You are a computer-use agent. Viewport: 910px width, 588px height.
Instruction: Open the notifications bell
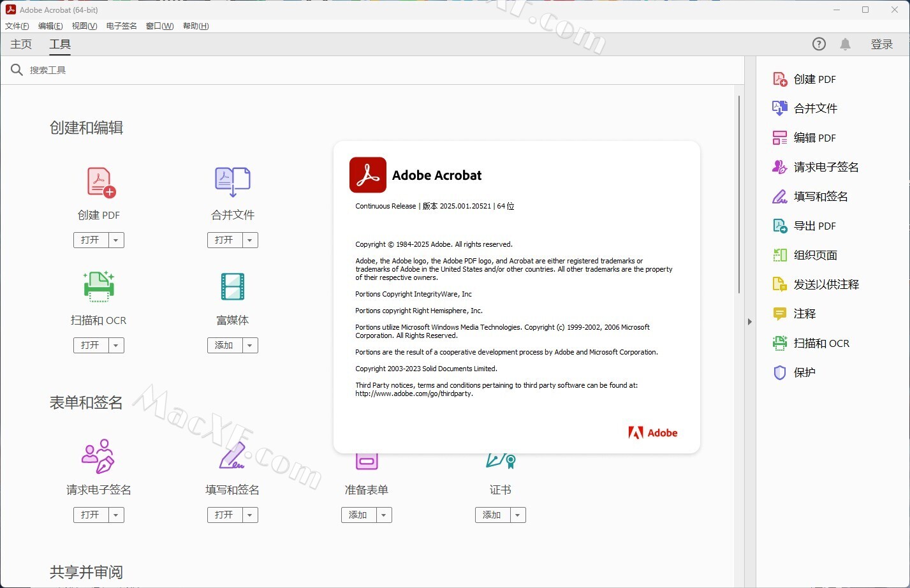click(845, 44)
